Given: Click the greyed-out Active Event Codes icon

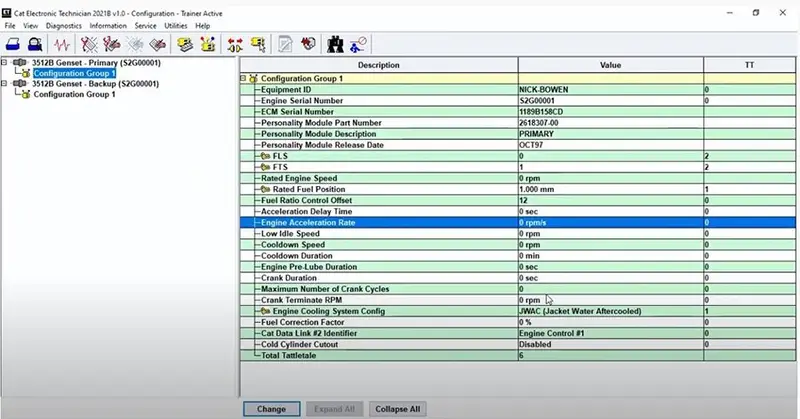Looking at the screenshot, I should [x=135, y=45].
